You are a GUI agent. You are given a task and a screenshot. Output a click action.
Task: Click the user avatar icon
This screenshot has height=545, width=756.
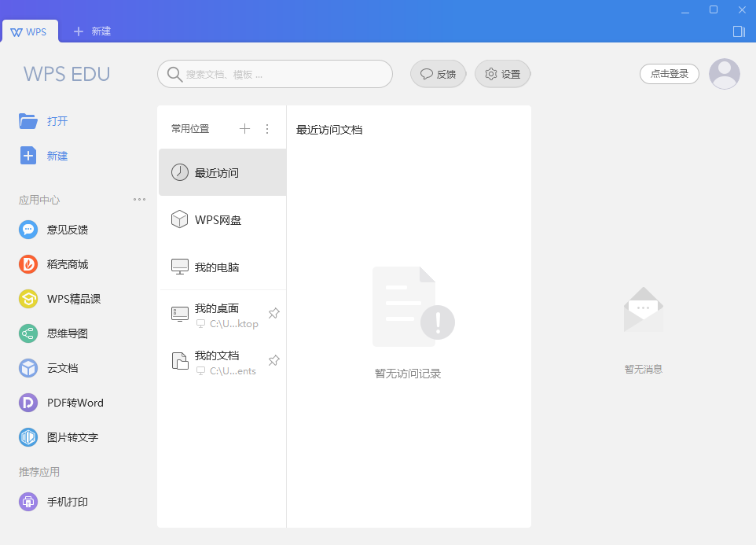click(x=724, y=74)
